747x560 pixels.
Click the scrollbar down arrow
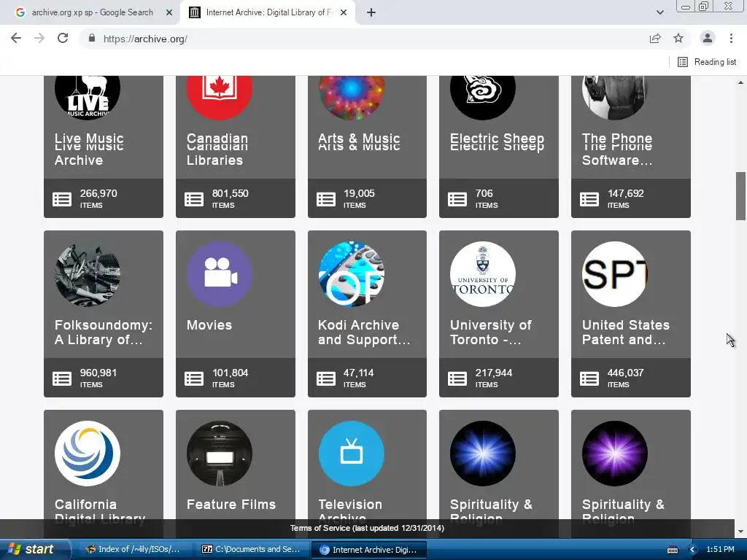[x=740, y=532]
